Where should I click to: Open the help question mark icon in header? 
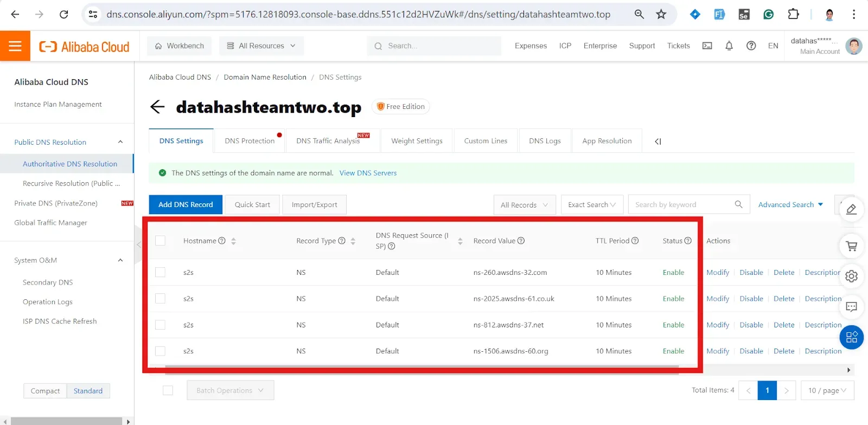click(x=751, y=46)
